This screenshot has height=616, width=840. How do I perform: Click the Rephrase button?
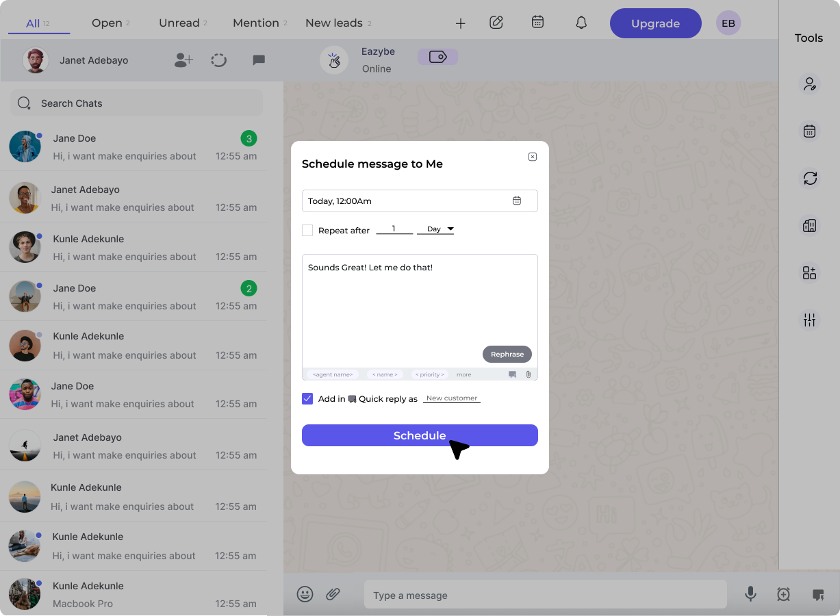507,354
